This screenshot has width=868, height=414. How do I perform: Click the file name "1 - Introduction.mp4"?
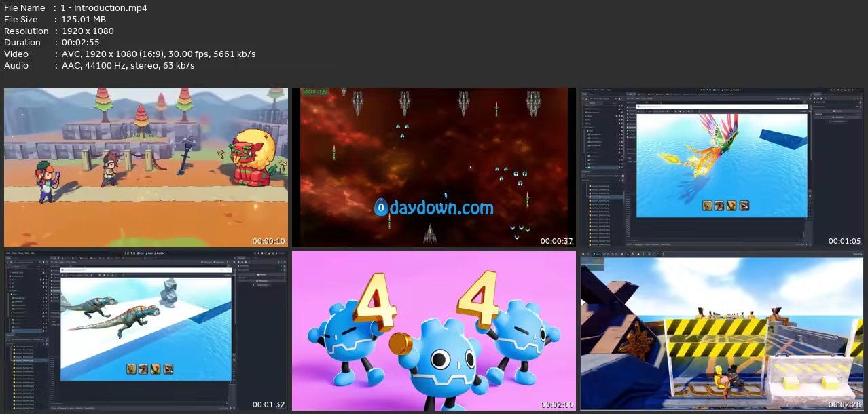coord(103,8)
